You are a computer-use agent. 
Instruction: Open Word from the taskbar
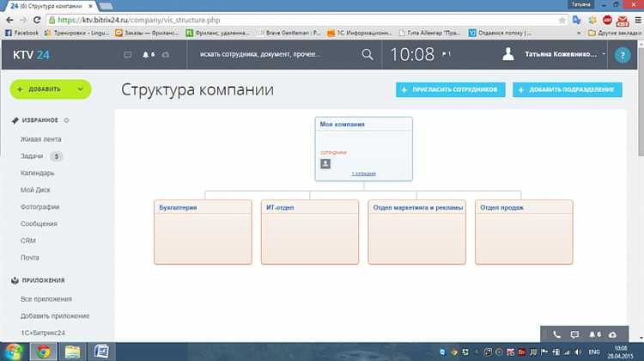click(x=101, y=352)
